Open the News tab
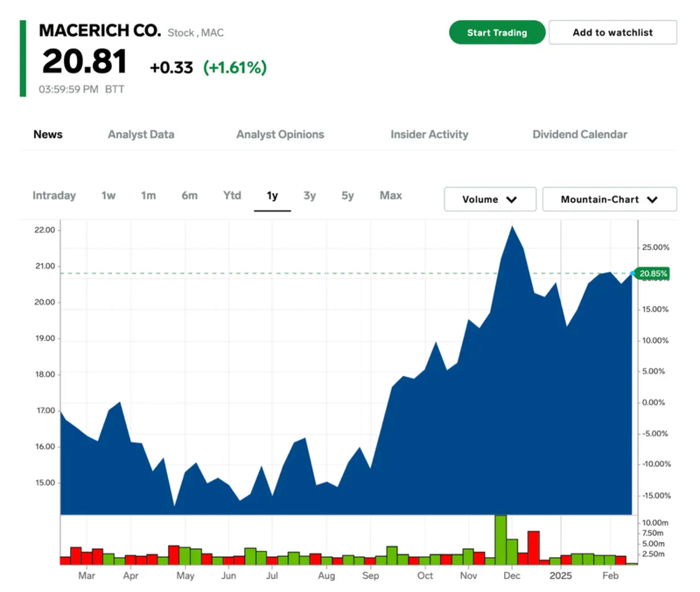Viewport: 700px width, 592px height. coord(48,135)
